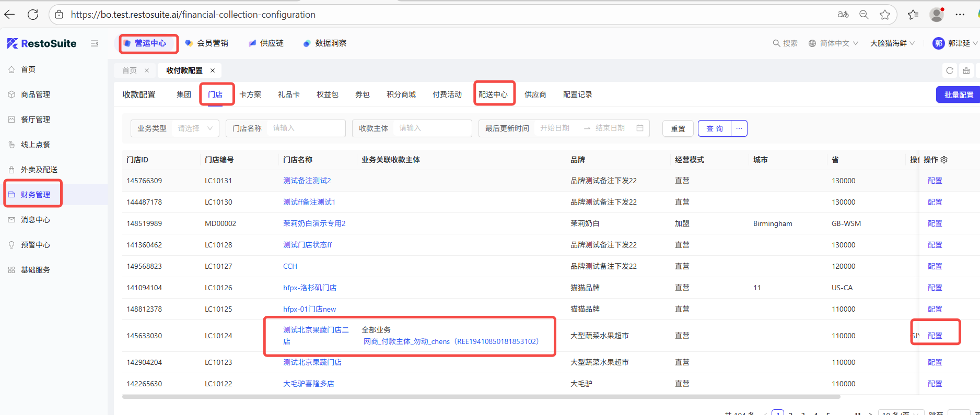Image resolution: width=980 pixels, height=415 pixels.
Task: Click the 门店名称 input field
Action: point(305,128)
